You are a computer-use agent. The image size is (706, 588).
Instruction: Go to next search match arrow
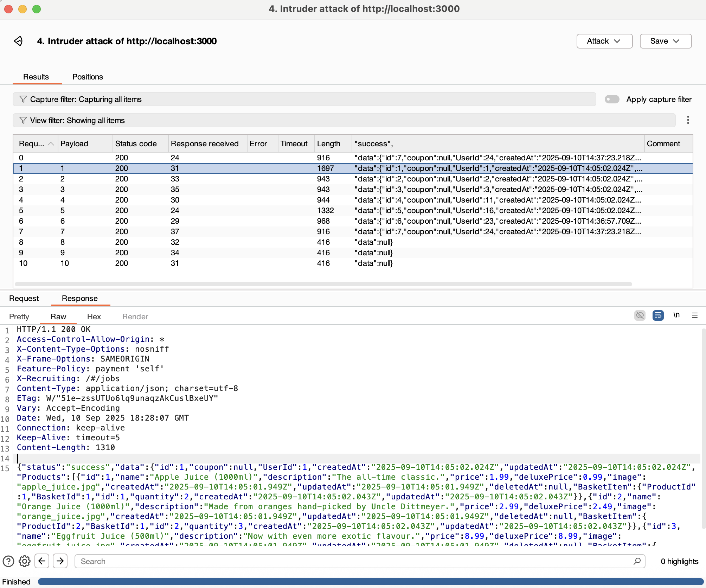pyautogui.click(x=60, y=561)
